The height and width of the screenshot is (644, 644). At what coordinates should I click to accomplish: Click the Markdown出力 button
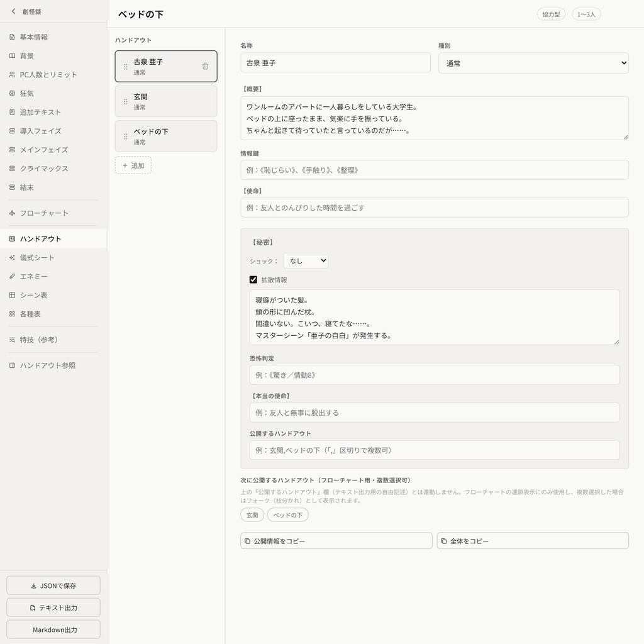coord(53,630)
